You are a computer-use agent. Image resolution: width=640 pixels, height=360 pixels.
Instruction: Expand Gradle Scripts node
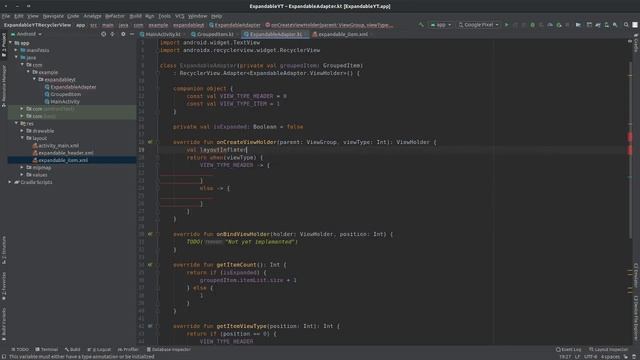pyautogui.click(x=11, y=182)
